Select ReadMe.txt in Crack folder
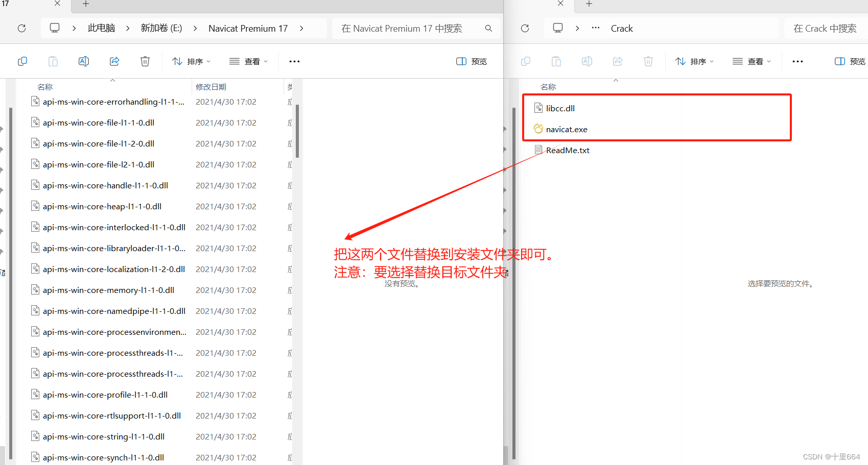Screen dimensions: 868x465 (x=568, y=150)
